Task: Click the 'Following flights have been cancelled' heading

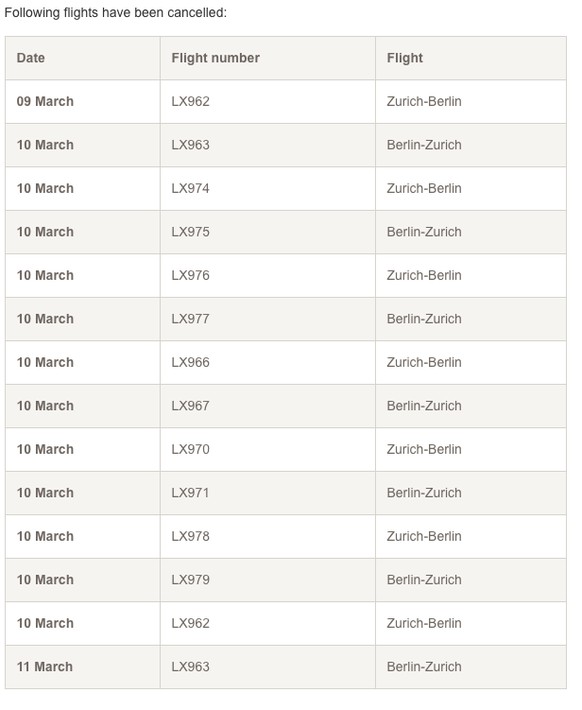Action: click(115, 13)
